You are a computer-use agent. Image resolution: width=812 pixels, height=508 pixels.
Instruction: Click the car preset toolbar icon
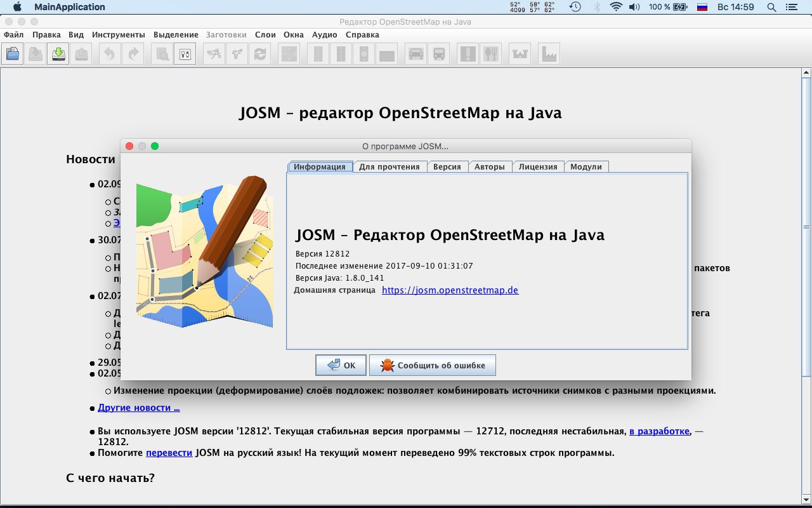coord(416,54)
